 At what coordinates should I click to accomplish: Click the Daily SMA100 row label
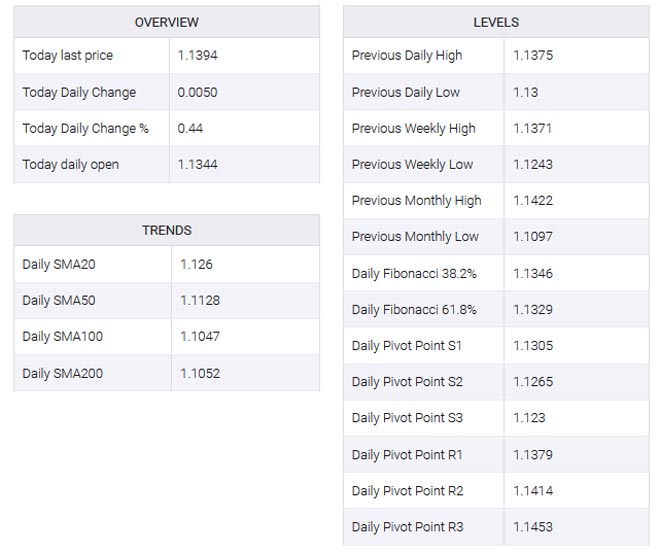point(62,336)
